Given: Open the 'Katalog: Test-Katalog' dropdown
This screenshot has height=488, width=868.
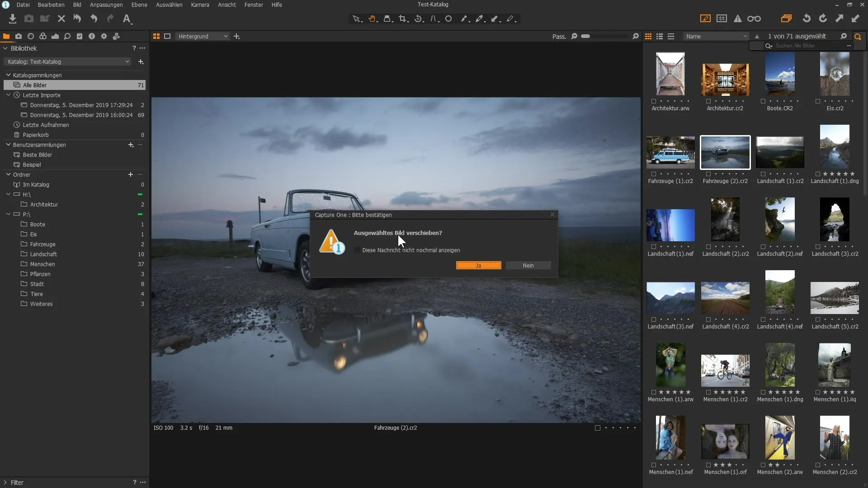Looking at the screenshot, I should (68, 61).
